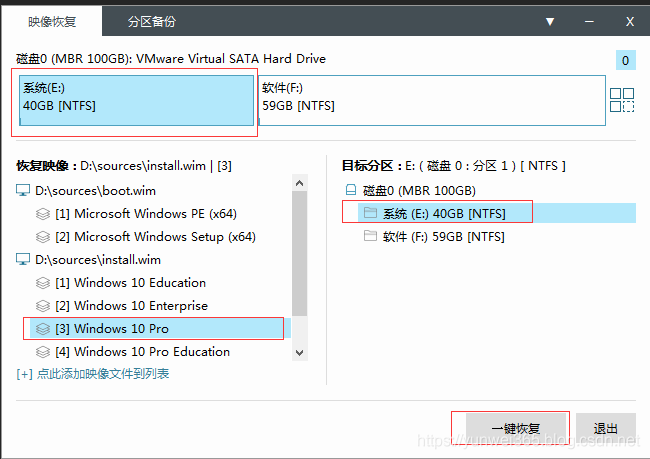650x459 pixels.
Task: Select [4] Windows 10 Pro Education image
Action: click(143, 352)
